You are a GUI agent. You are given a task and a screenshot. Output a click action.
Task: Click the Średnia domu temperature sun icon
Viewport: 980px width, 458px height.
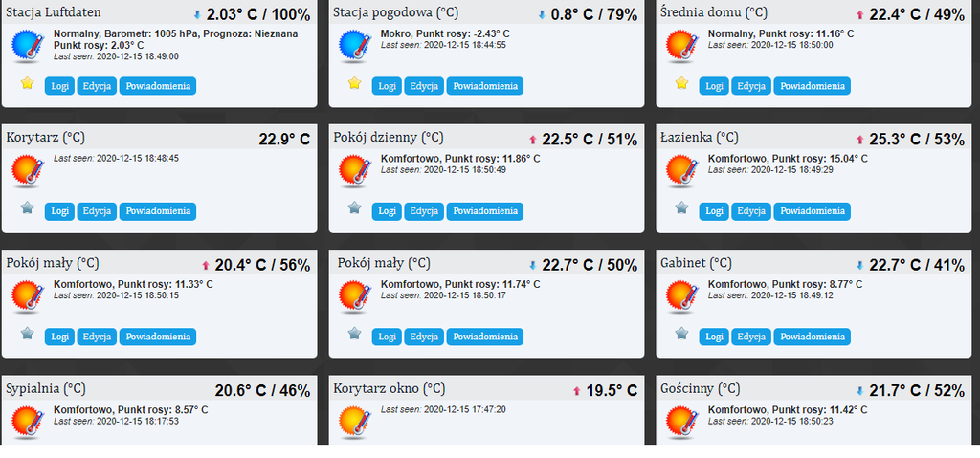click(x=682, y=46)
